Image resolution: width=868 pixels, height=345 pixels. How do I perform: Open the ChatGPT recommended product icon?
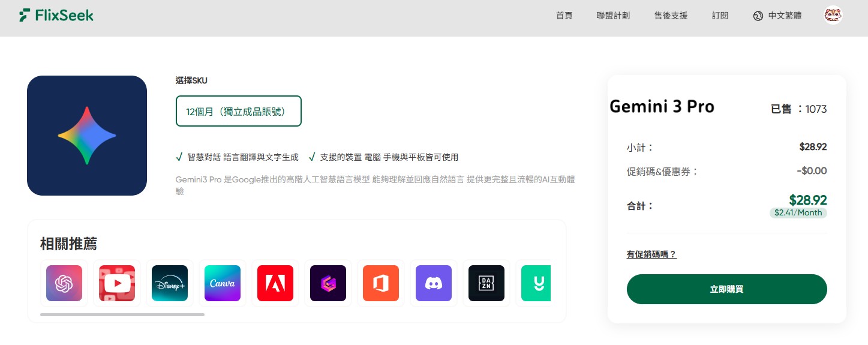(64, 283)
